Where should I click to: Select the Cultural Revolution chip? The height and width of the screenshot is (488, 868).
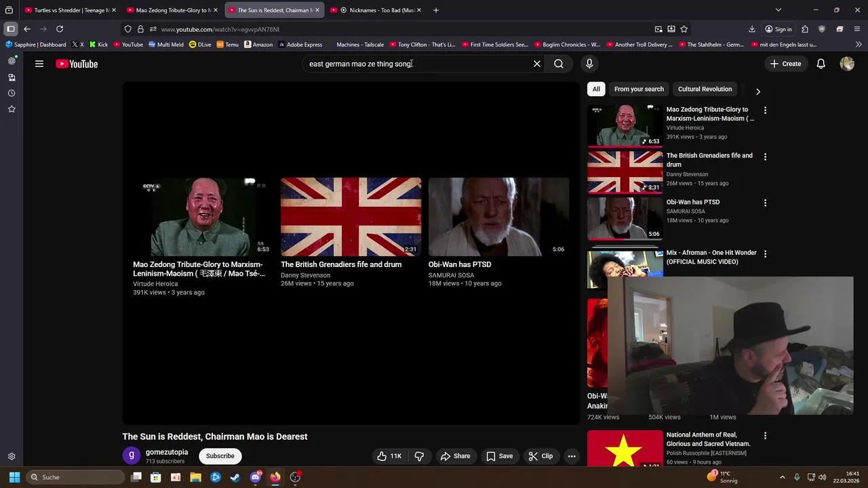[705, 89]
